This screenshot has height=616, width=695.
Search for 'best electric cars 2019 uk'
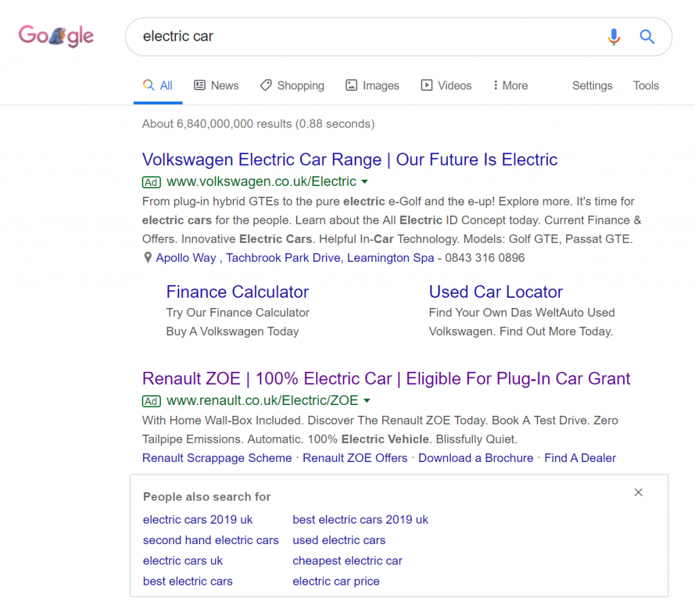[x=360, y=520]
